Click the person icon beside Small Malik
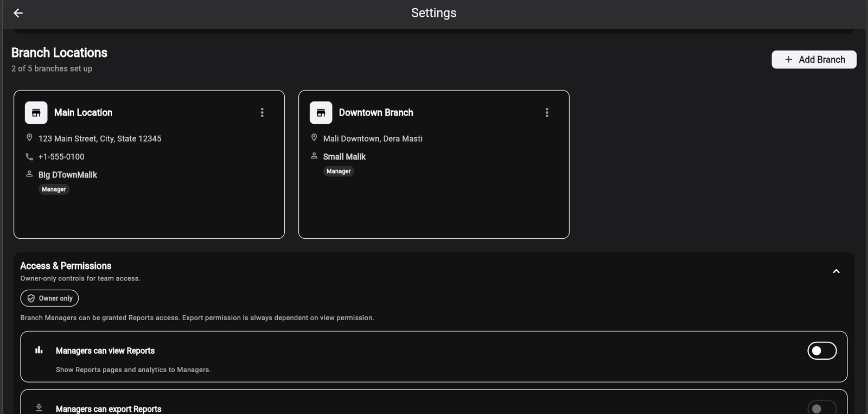The width and height of the screenshot is (868, 414). click(x=314, y=156)
